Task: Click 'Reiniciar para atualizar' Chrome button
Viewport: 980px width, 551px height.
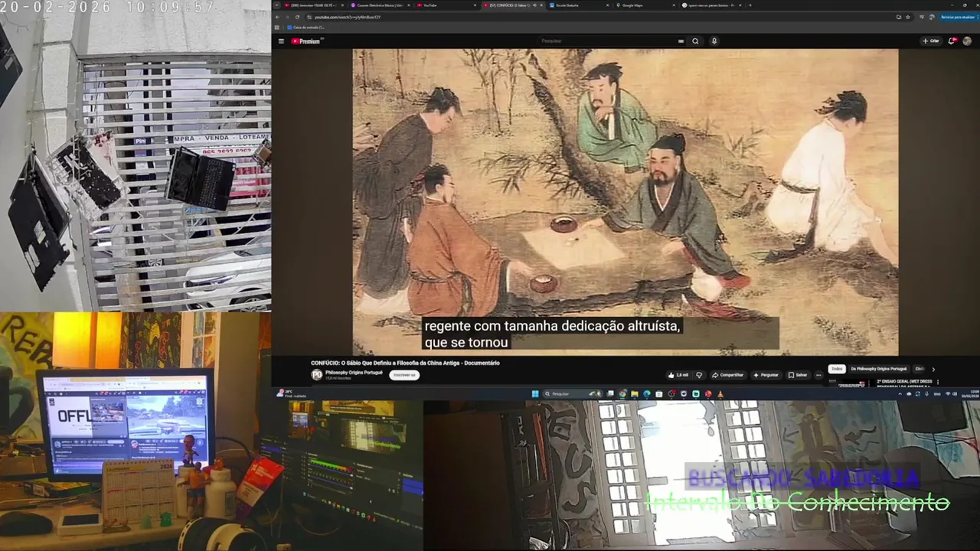Action: coord(958,17)
